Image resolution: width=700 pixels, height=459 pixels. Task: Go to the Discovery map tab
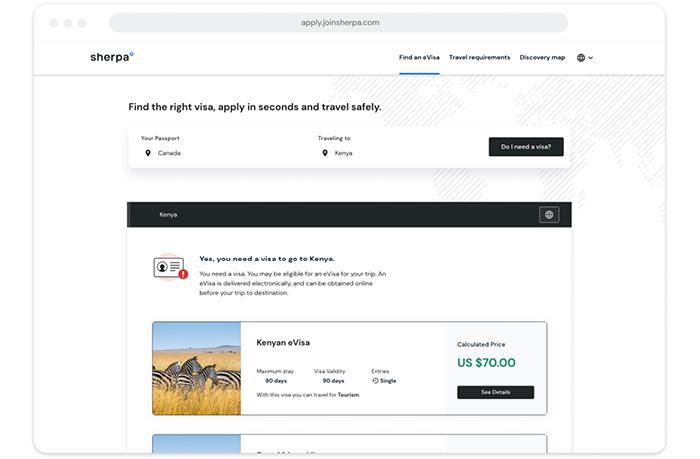click(x=542, y=58)
